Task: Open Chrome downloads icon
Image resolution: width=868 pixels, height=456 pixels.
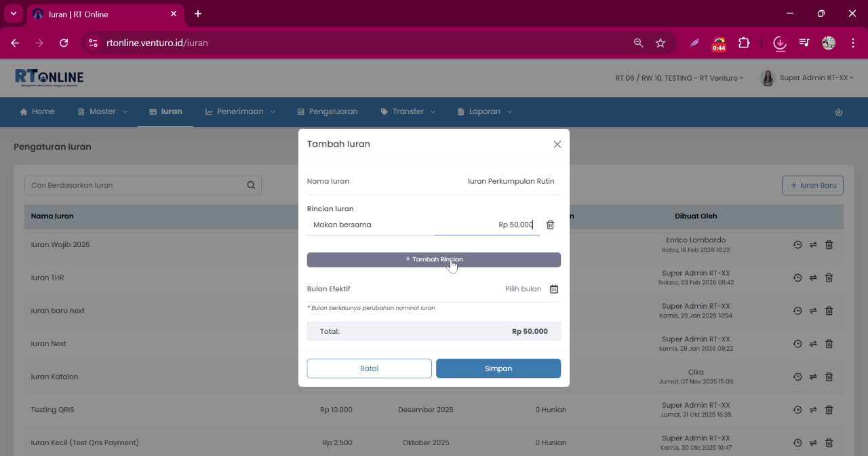Action: (x=780, y=43)
